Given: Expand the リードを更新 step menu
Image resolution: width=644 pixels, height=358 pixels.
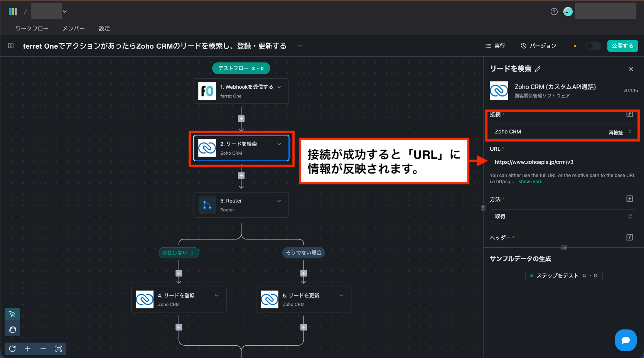Looking at the screenshot, I should 342,296.
